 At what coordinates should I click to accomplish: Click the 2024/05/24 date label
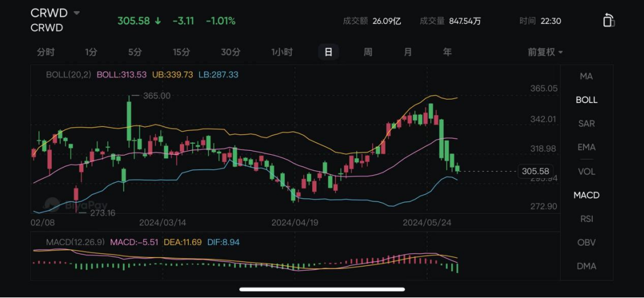[x=427, y=222]
